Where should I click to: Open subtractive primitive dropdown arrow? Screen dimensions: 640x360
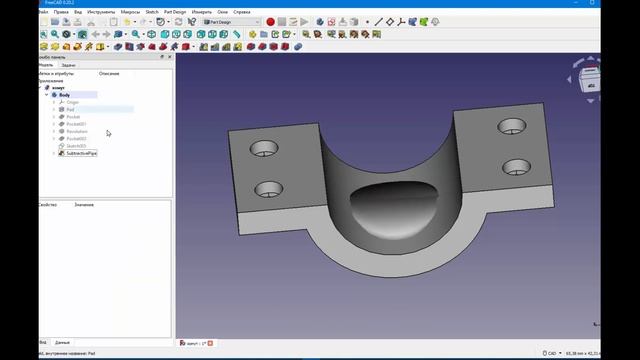(x=193, y=47)
